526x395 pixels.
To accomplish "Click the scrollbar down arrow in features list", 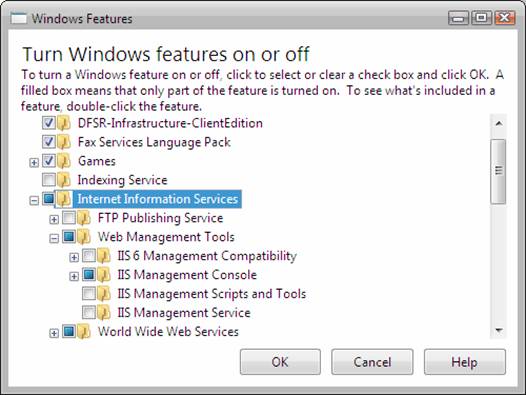I will [x=498, y=330].
